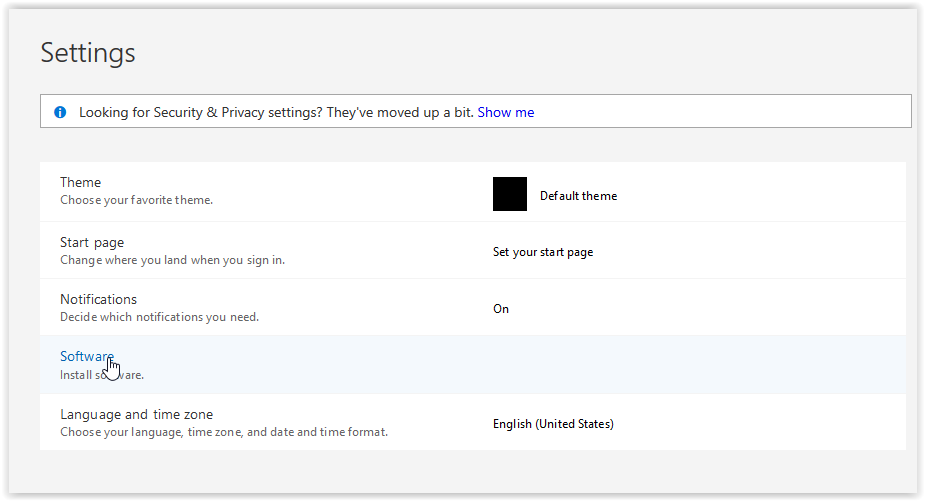Screen dimensions: 925x501
Task: Click the Notifications On value
Action: [501, 309]
